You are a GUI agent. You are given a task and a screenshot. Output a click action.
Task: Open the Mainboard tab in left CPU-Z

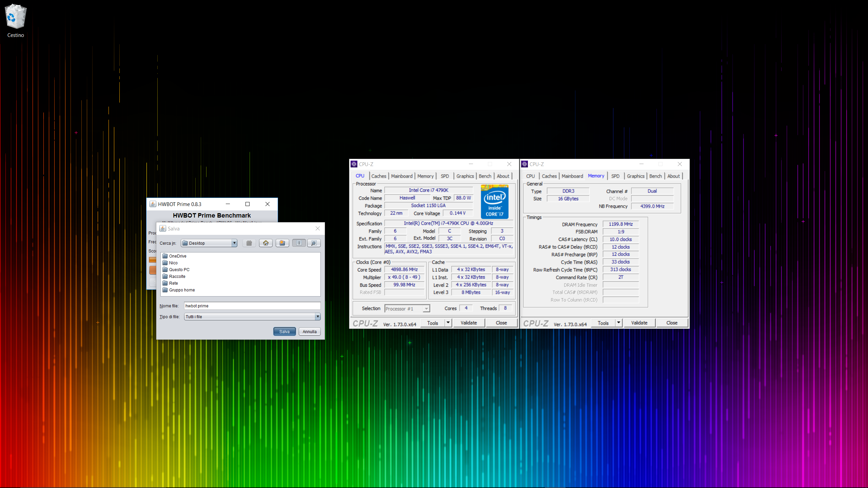coord(402,176)
